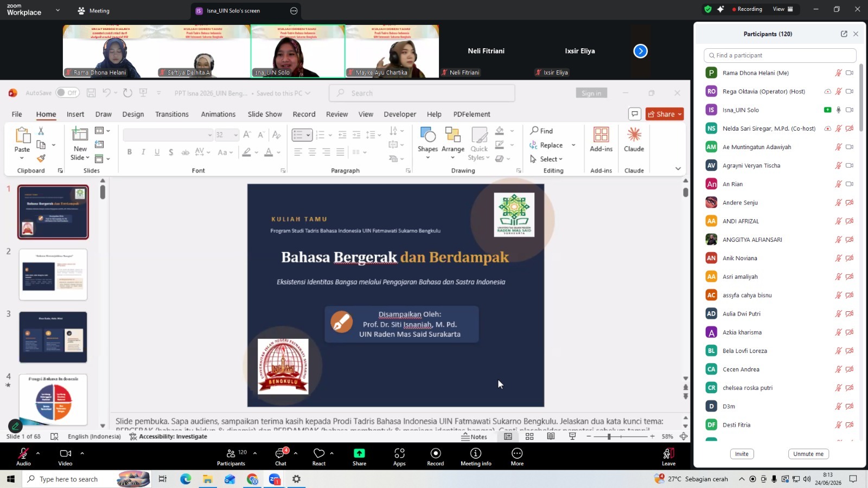Click the Leave meeting icon
The image size is (868, 488).
pyautogui.click(x=668, y=453)
